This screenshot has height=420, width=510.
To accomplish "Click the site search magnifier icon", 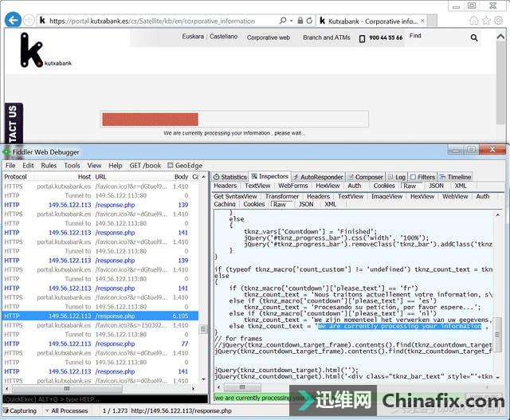I will point(474,37).
